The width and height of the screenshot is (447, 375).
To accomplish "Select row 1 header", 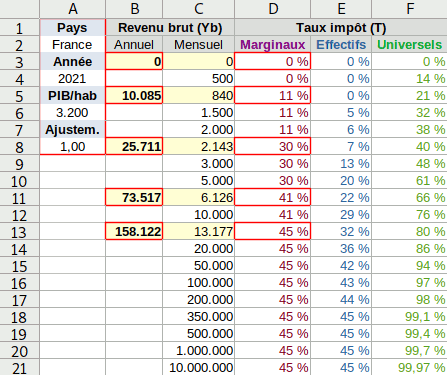I will click(x=20, y=27).
